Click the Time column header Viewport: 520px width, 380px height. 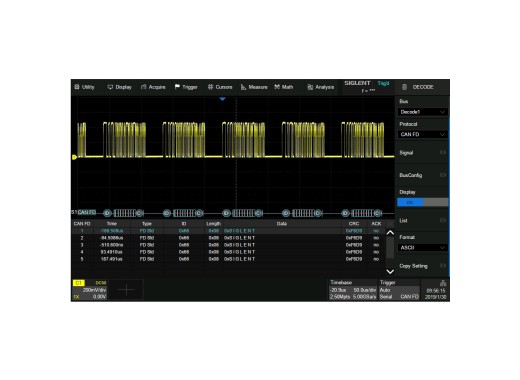[x=112, y=224]
